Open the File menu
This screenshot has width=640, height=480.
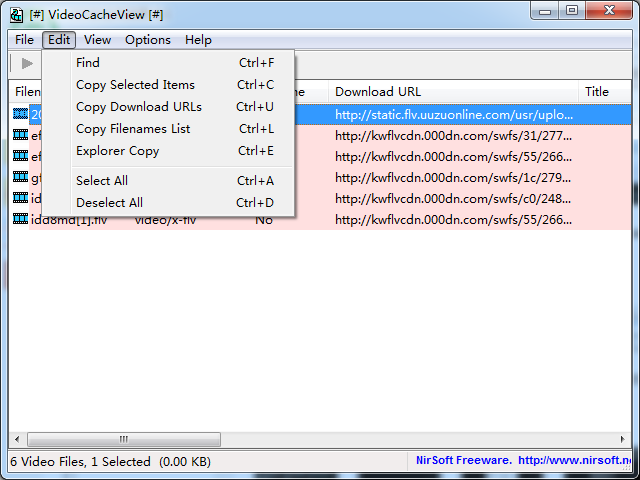click(24, 40)
